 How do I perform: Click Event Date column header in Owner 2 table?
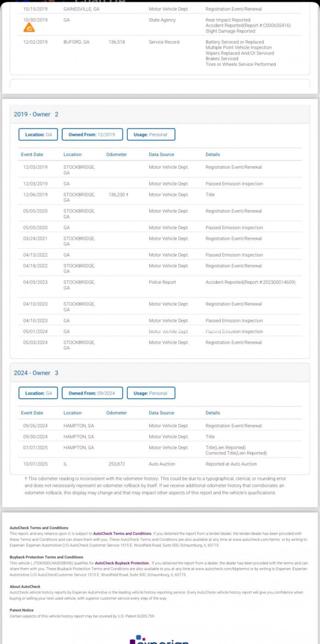pyautogui.click(x=32, y=155)
